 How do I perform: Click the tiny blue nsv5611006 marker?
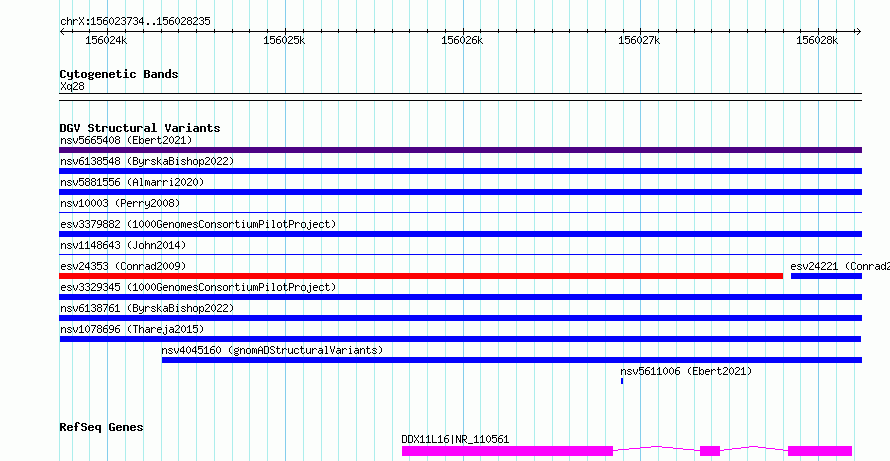click(x=622, y=381)
